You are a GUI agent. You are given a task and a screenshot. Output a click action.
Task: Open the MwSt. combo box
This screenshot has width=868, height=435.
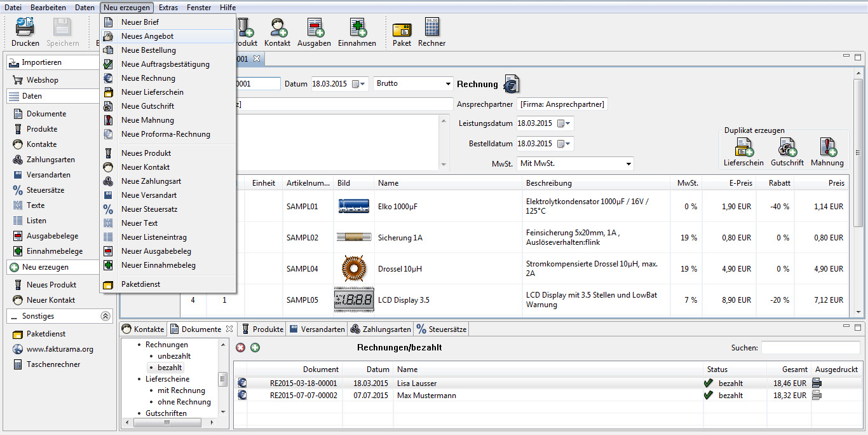(x=575, y=163)
